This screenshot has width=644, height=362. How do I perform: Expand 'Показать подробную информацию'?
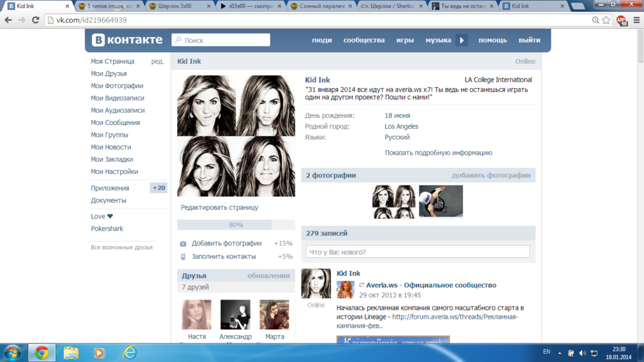coord(438,153)
